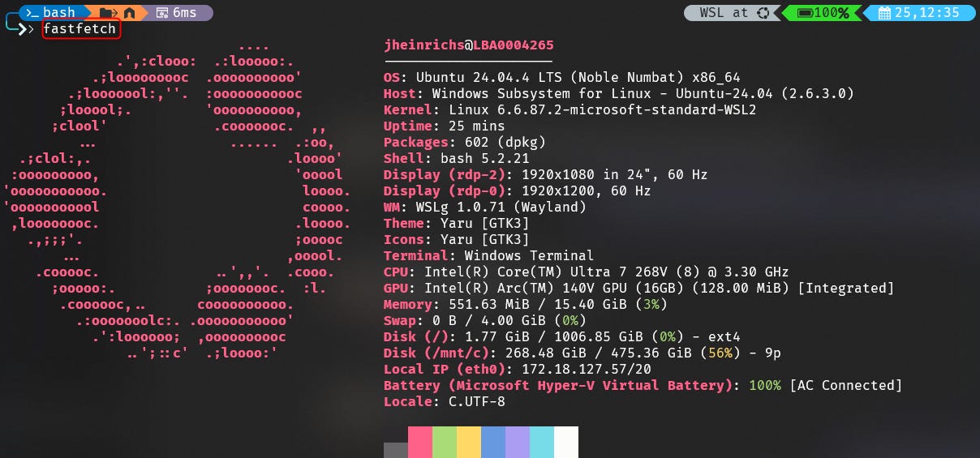Image resolution: width=980 pixels, height=458 pixels.
Task: Click the GPU Intel Arc 140V line
Action: (638, 289)
